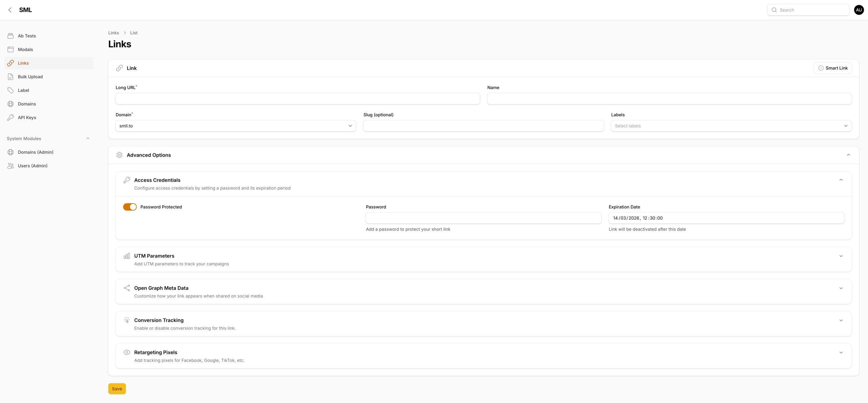Click the Ab Tests sidebar icon
The image size is (868, 403).
11,36
